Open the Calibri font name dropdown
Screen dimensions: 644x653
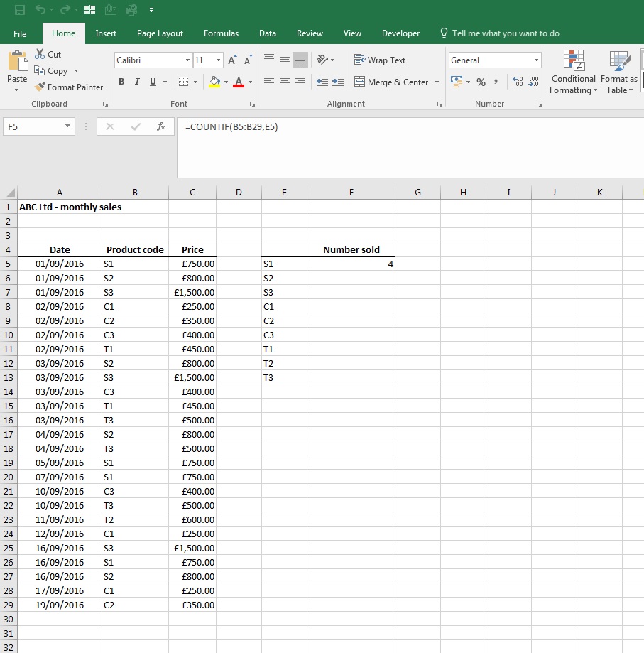188,60
